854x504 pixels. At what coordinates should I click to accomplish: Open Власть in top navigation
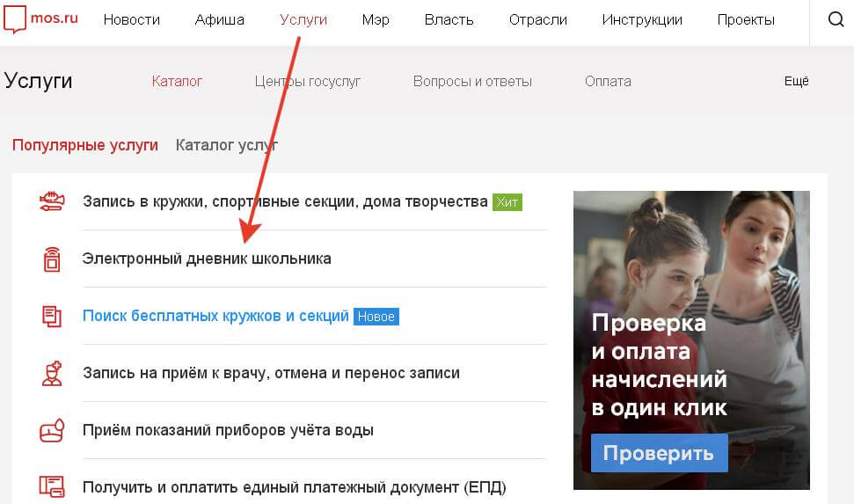coord(449,20)
